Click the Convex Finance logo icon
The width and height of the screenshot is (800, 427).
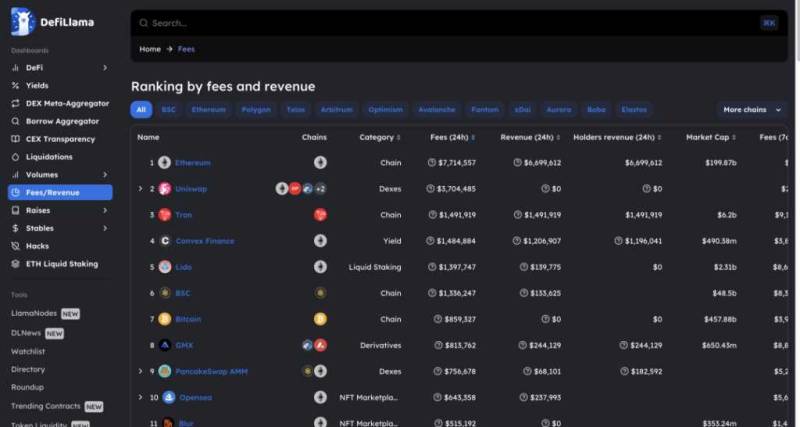pos(164,241)
